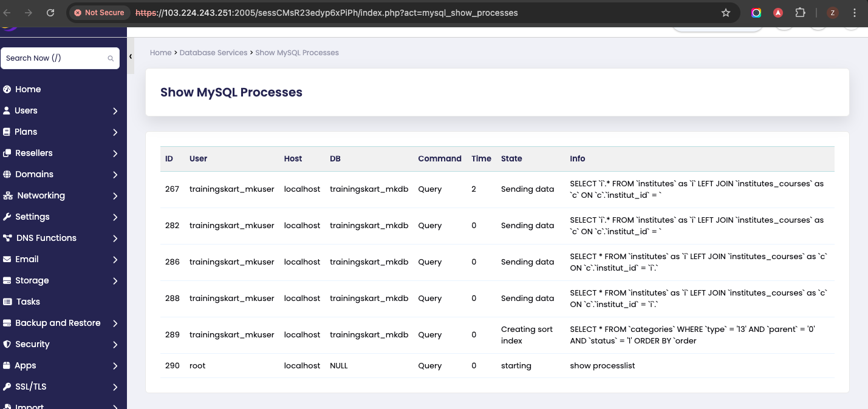Expand the DNS Functions chevron

pos(115,238)
